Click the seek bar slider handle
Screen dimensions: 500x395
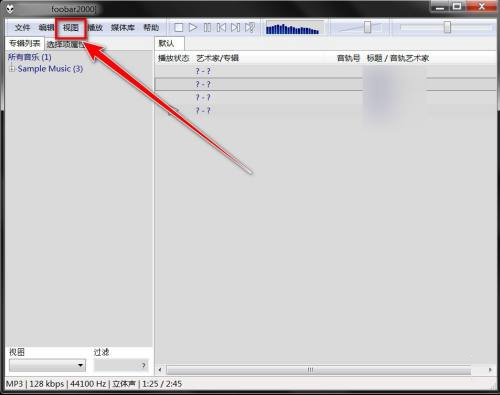click(x=447, y=27)
